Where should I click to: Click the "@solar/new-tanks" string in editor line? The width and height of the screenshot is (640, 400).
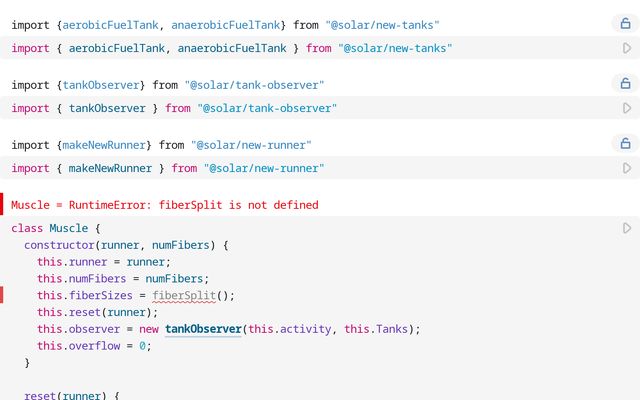pos(395,48)
